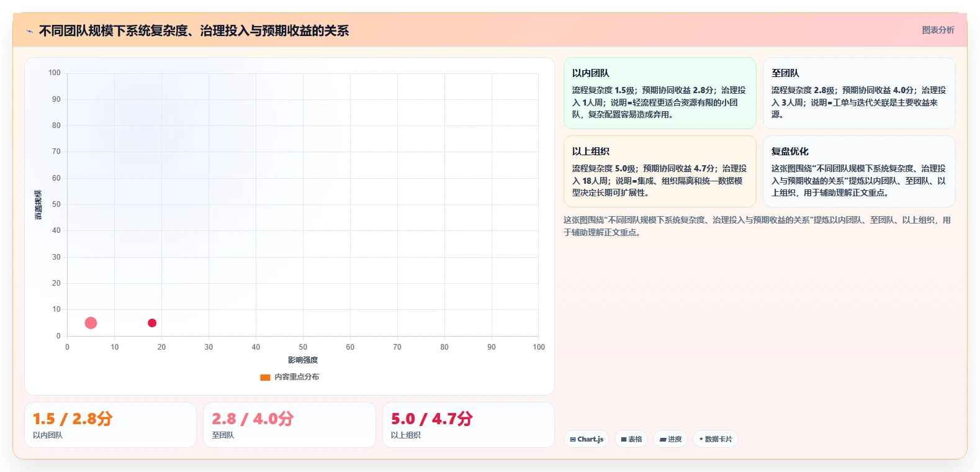Click the 至团队 caption under 2.8 / 4.0分

(223, 435)
